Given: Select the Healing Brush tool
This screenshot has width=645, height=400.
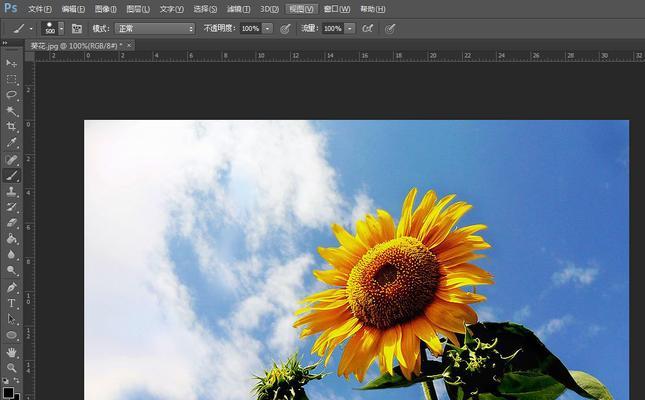Looking at the screenshot, I should [x=12, y=160].
